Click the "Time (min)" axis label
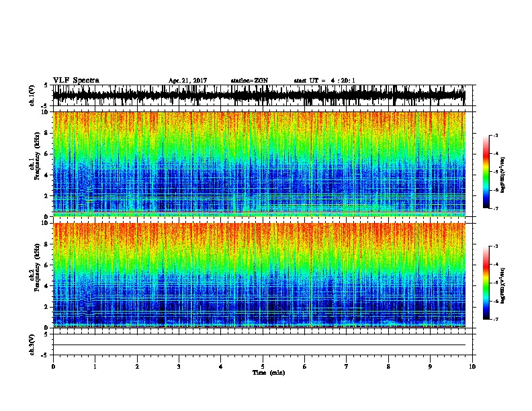Viewport: 532px width, 411px height. tap(269, 373)
